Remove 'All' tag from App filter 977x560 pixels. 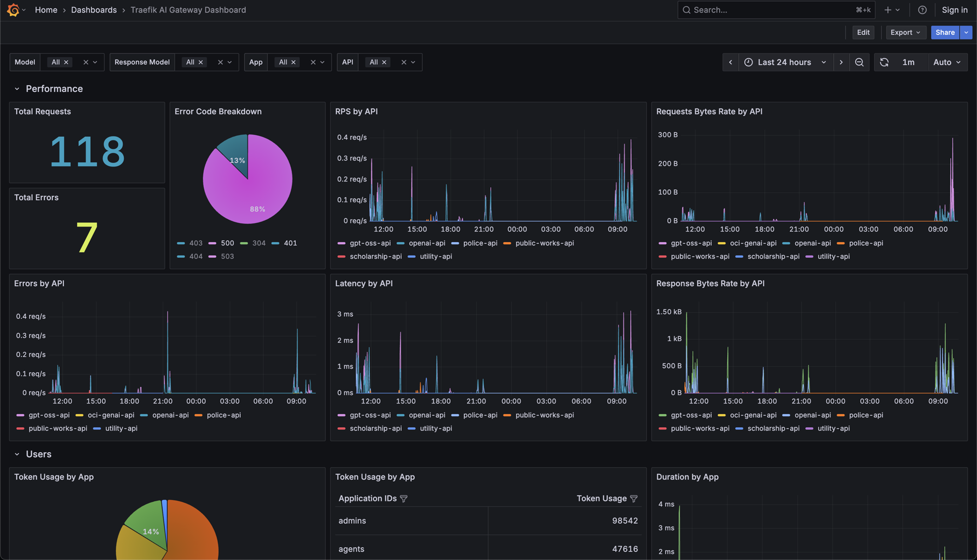[x=294, y=62]
